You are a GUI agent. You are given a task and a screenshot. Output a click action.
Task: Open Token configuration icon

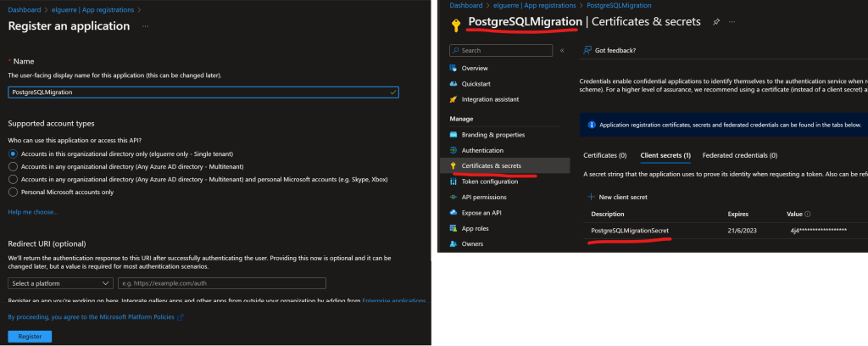tap(453, 181)
